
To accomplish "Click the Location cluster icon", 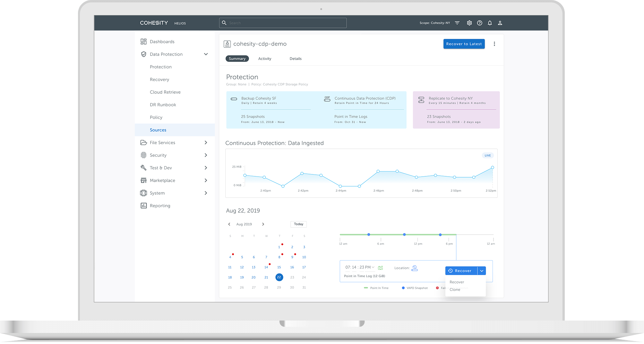I will pos(415,268).
